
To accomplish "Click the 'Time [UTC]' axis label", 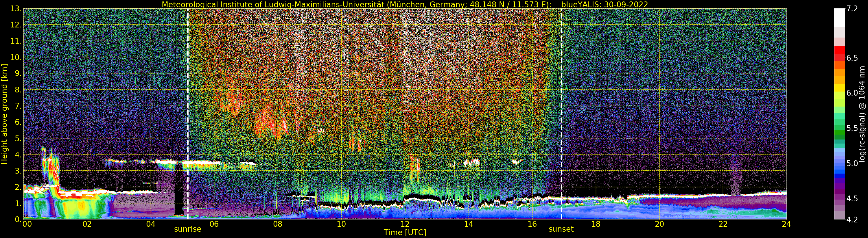I will (405, 233).
